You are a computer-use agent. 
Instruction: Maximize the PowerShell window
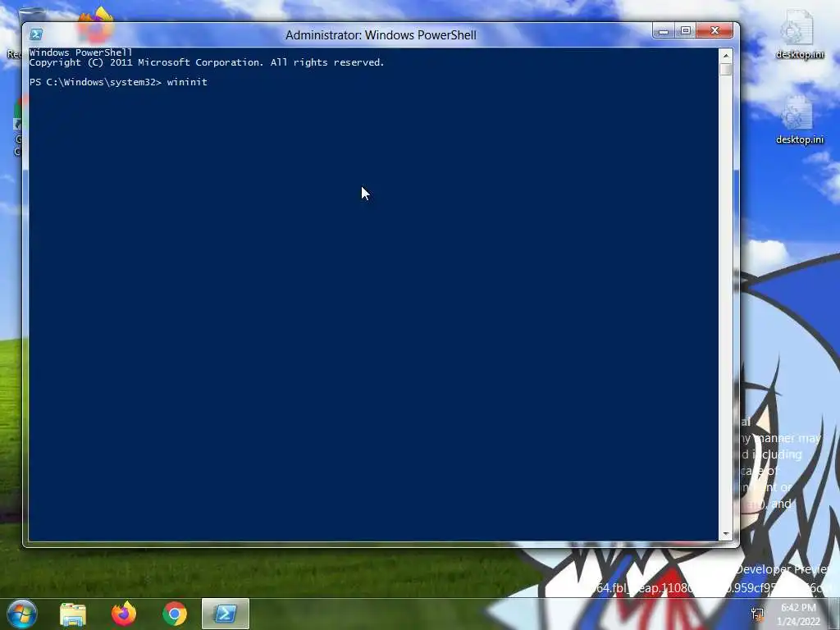tap(685, 31)
